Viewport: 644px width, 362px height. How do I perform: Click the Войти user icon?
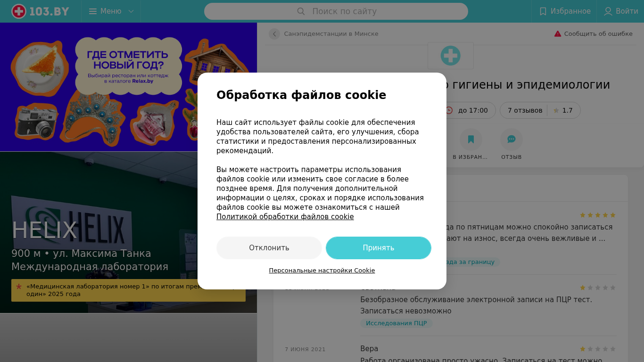[608, 11]
